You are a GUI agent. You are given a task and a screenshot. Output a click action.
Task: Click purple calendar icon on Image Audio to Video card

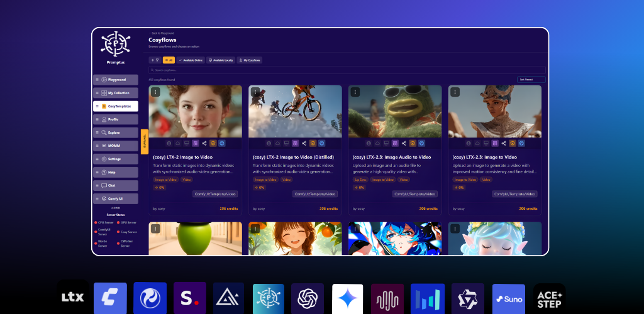tap(395, 143)
